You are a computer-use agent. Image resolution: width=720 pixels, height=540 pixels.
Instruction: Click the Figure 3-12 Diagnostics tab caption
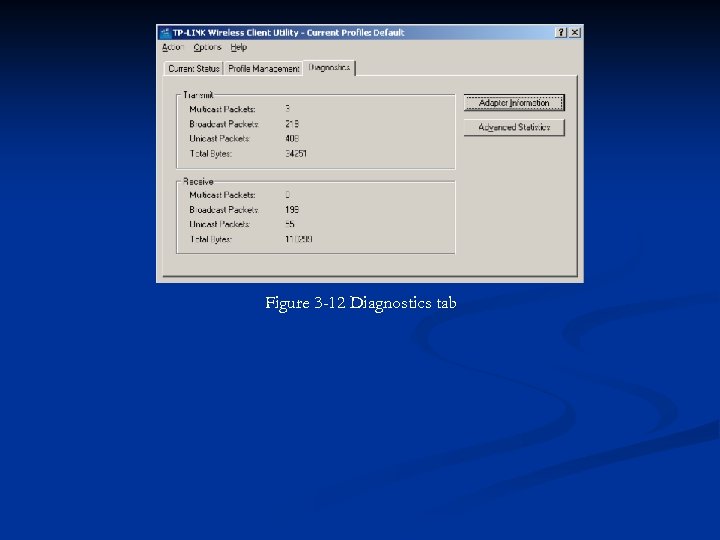pyautogui.click(x=361, y=303)
